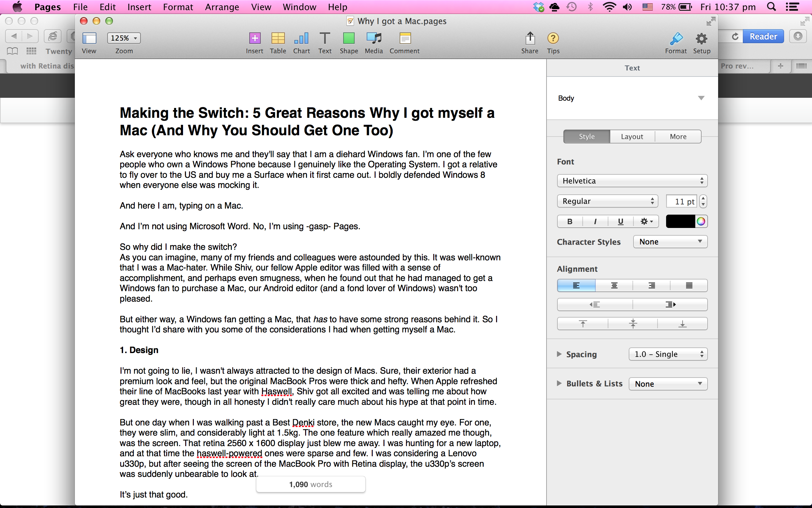Toggle Underline formatting
Image resolution: width=812 pixels, height=508 pixels.
pyautogui.click(x=621, y=221)
